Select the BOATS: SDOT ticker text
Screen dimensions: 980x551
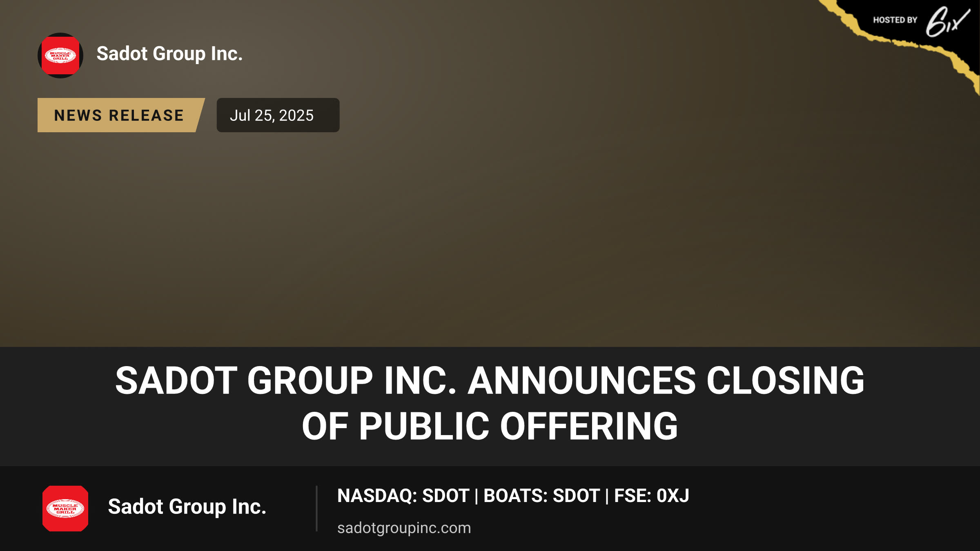[x=541, y=496]
